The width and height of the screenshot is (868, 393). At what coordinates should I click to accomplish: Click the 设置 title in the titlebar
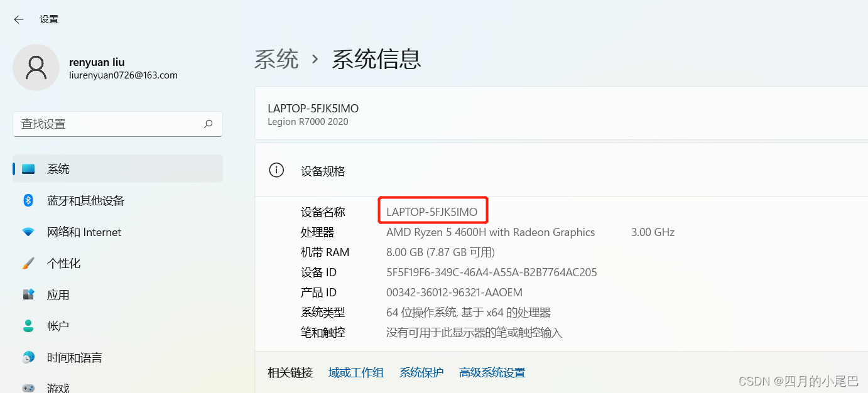(x=48, y=19)
